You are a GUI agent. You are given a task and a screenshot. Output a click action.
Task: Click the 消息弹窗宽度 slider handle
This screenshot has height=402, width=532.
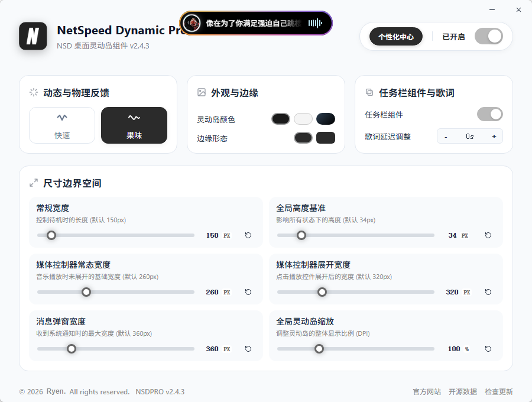click(72, 348)
